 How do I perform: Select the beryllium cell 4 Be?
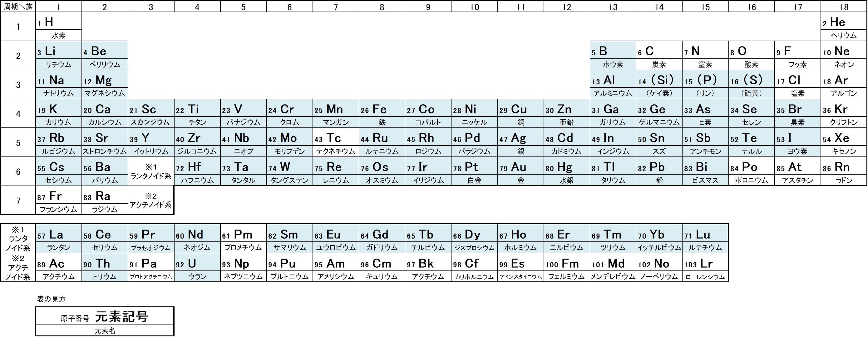click(105, 56)
